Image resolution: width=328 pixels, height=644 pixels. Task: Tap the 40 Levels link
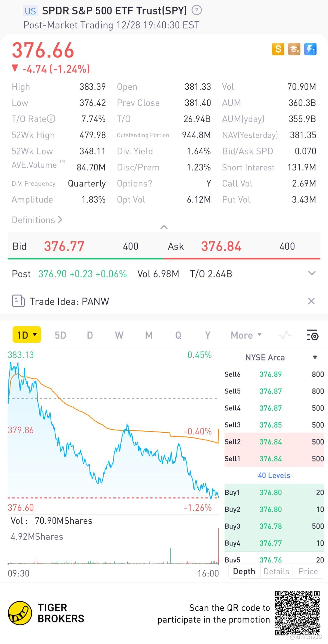pos(274,475)
